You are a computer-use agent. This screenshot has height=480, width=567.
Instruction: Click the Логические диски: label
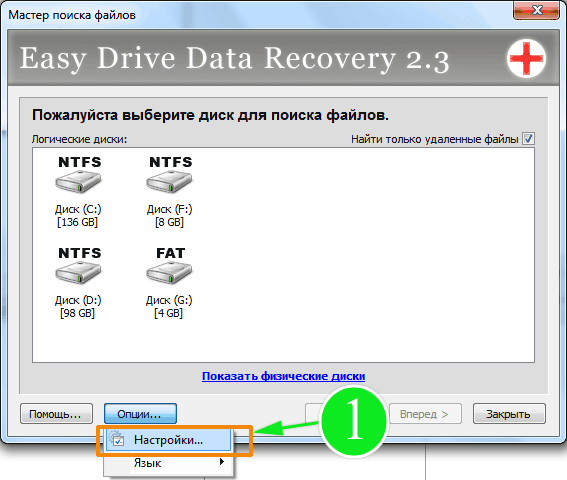[80, 139]
